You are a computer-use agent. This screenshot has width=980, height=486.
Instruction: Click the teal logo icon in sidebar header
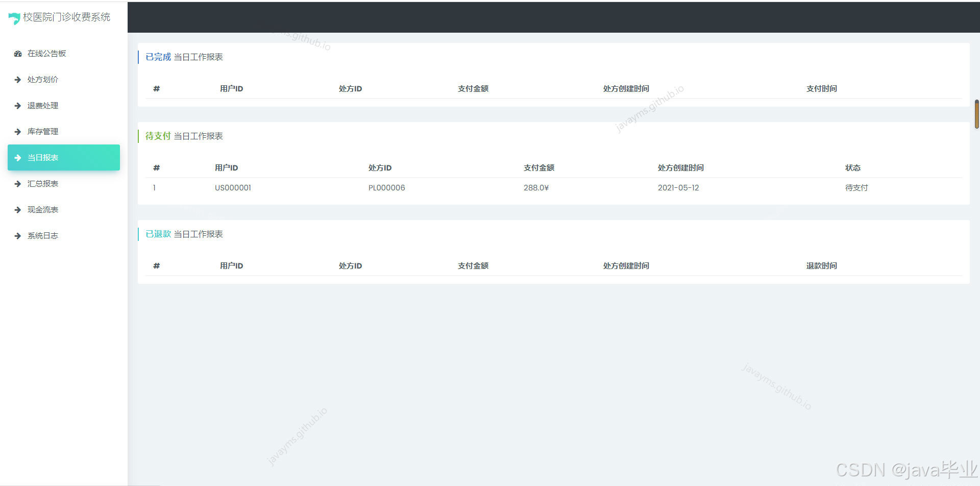pyautogui.click(x=14, y=17)
